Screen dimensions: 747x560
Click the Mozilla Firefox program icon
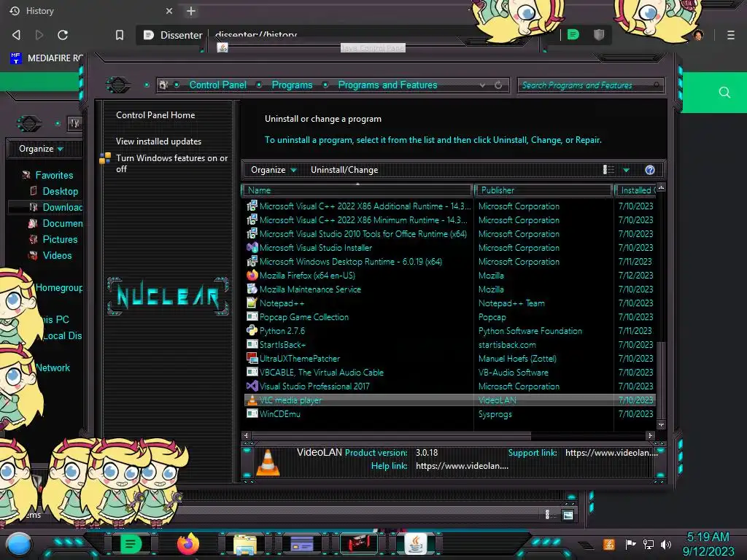pyautogui.click(x=252, y=275)
